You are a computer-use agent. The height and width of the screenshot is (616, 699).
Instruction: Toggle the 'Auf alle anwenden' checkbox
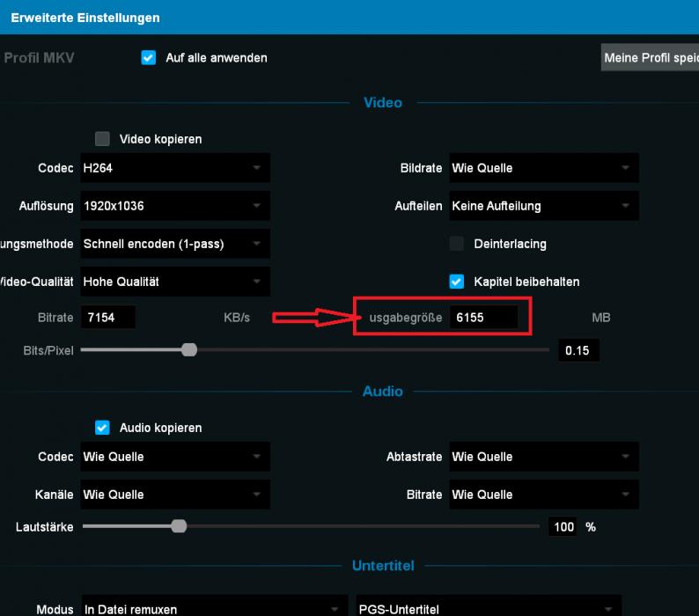click(148, 58)
